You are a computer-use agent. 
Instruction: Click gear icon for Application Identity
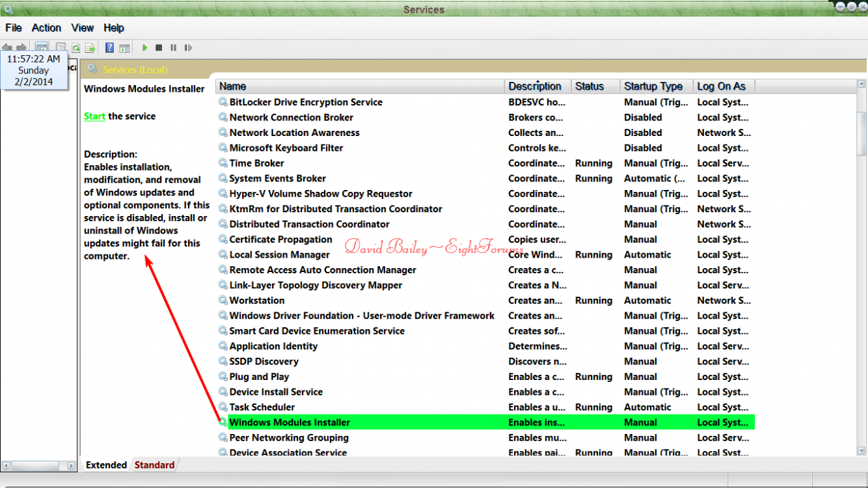[223, 346]
